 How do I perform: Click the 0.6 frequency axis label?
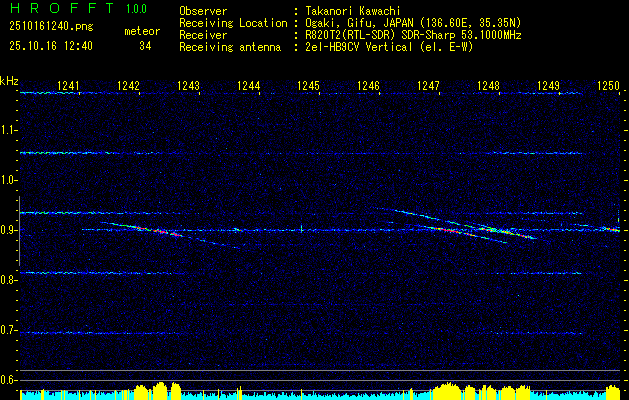coord(8,380)
